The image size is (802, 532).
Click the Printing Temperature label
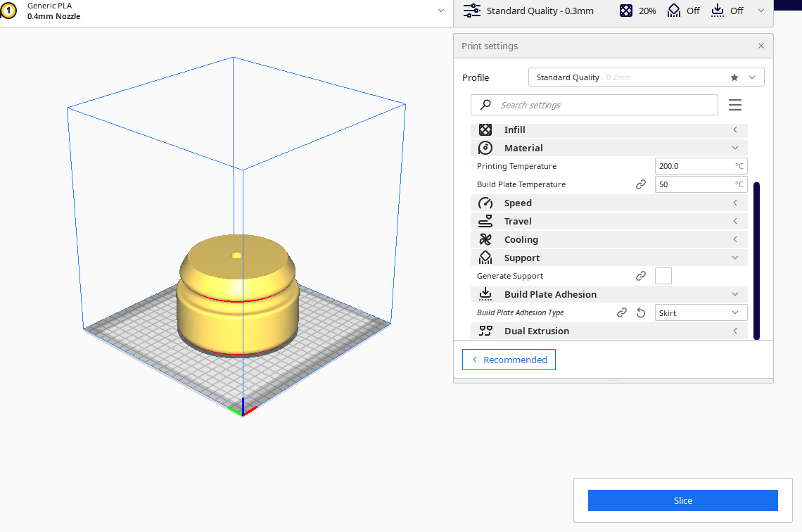coord(516,166)
